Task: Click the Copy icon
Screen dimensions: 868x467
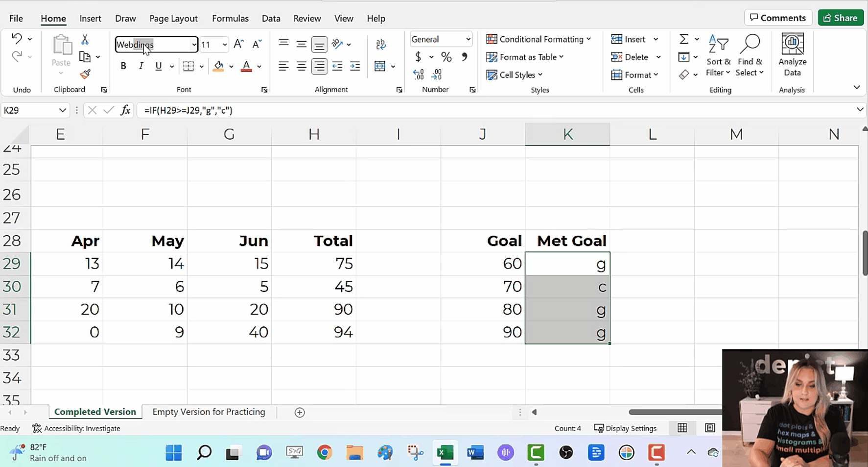Action: point(85,57)
